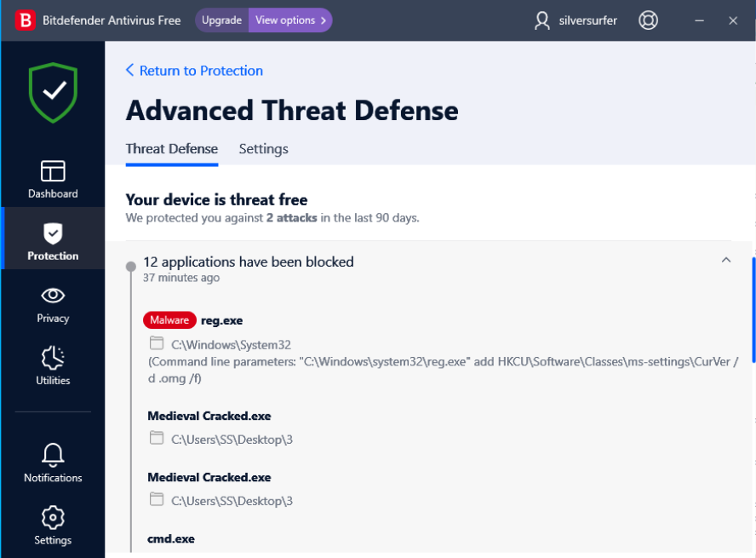Click the Bitdefender red B logo

coord(25,20)
